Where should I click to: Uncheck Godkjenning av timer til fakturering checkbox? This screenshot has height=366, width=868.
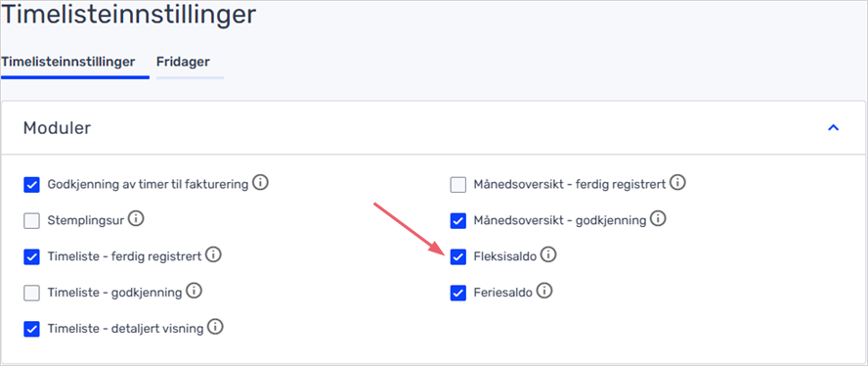[x=31, y=185]
